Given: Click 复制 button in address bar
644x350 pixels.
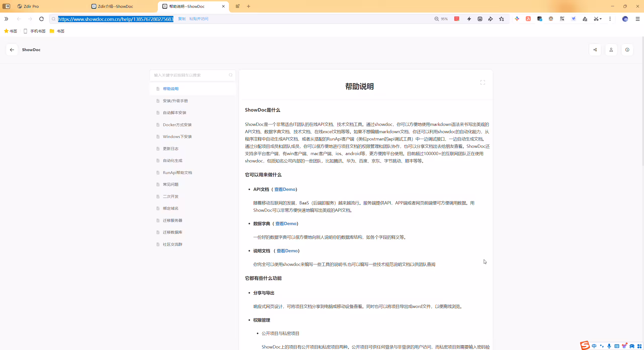Looking at the screenshot, I should pos(182,19).
